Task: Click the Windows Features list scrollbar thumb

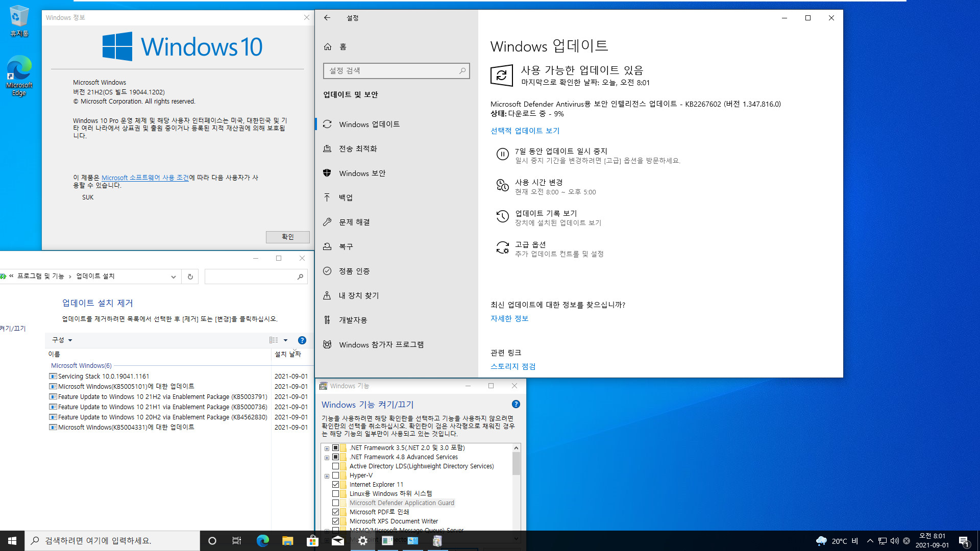Action: pyautogui.click(x=516, y=463)
